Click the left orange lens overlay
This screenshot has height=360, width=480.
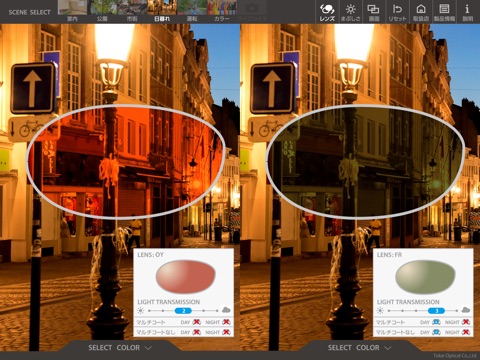(126, 162)
